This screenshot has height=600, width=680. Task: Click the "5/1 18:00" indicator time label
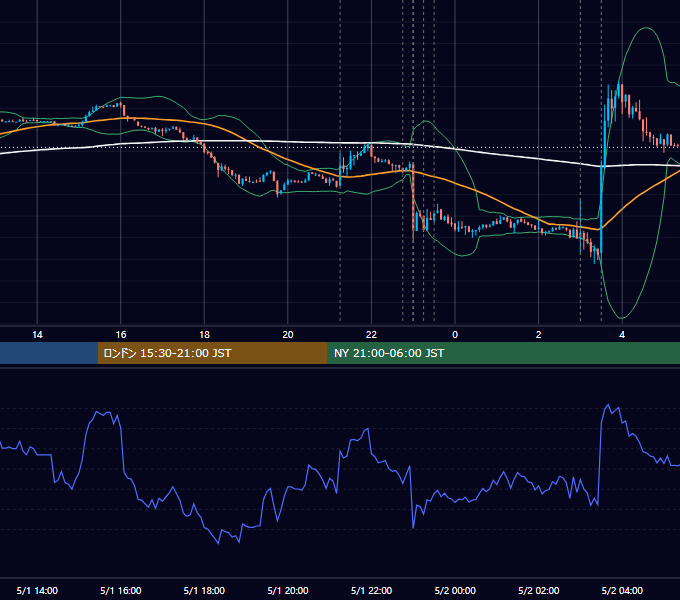click(204, 590)
